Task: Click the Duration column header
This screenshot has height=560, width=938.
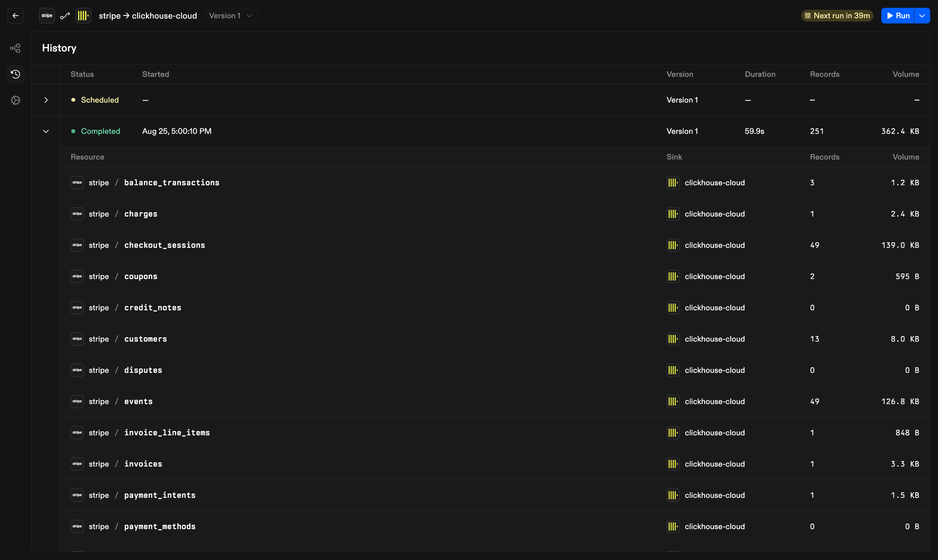Action: pos(760,74)
